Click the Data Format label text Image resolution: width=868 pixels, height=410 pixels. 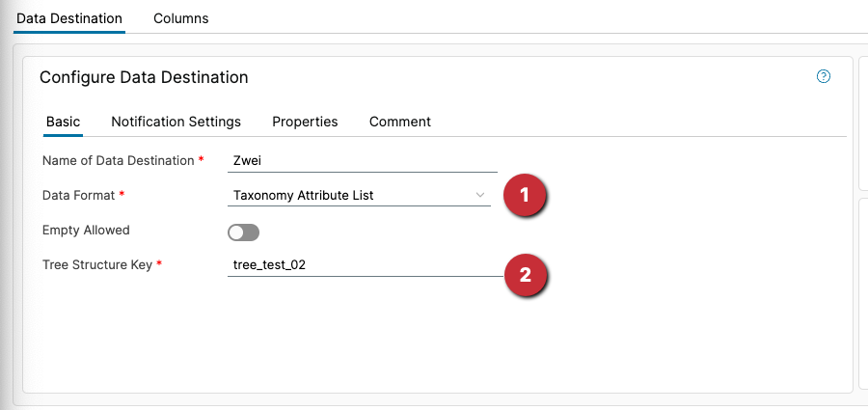coord(78,195)
